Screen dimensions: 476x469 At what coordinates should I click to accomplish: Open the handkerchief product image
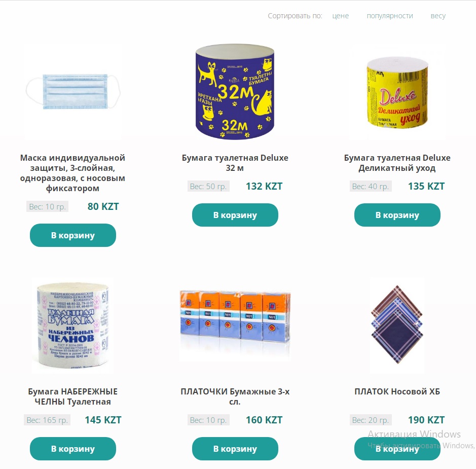coord(397,325)
